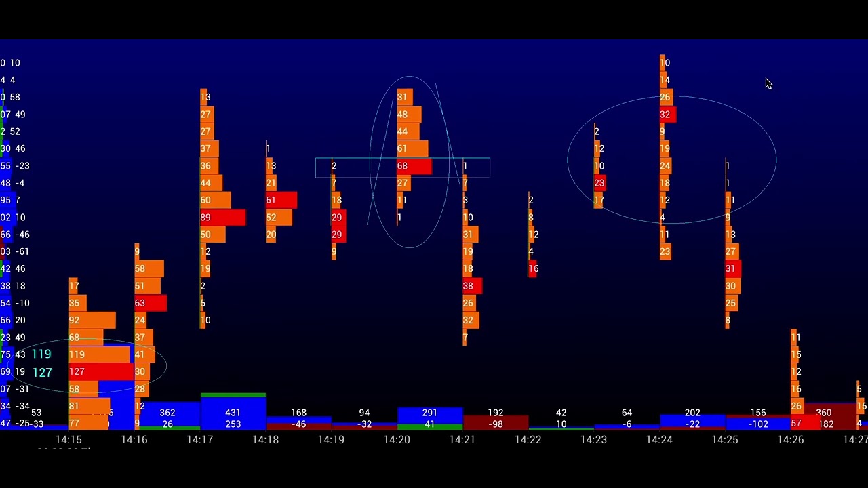Click the 64 volume total
Viewport: 868px width, 488px height.
[627, 413]
